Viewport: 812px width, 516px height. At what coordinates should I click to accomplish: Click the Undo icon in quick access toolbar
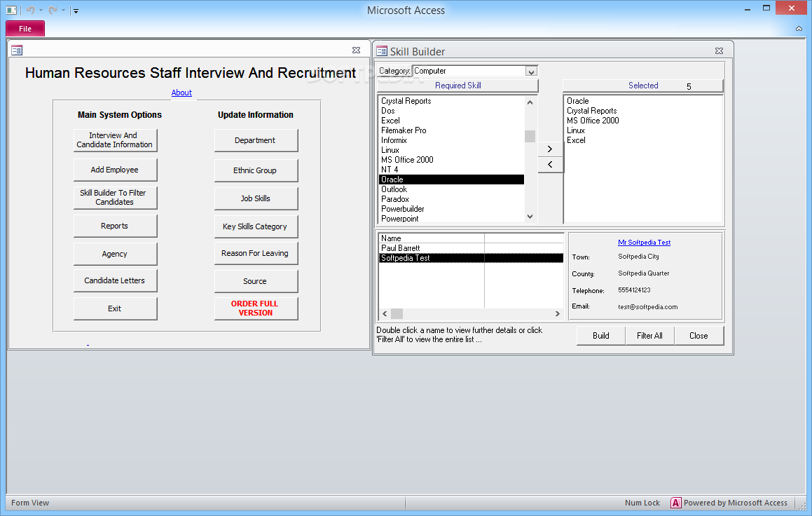point(31,10)
